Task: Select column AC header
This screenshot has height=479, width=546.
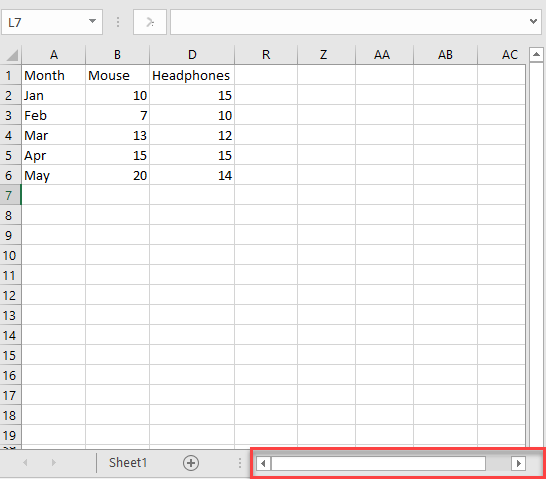Action: point(501,55)
